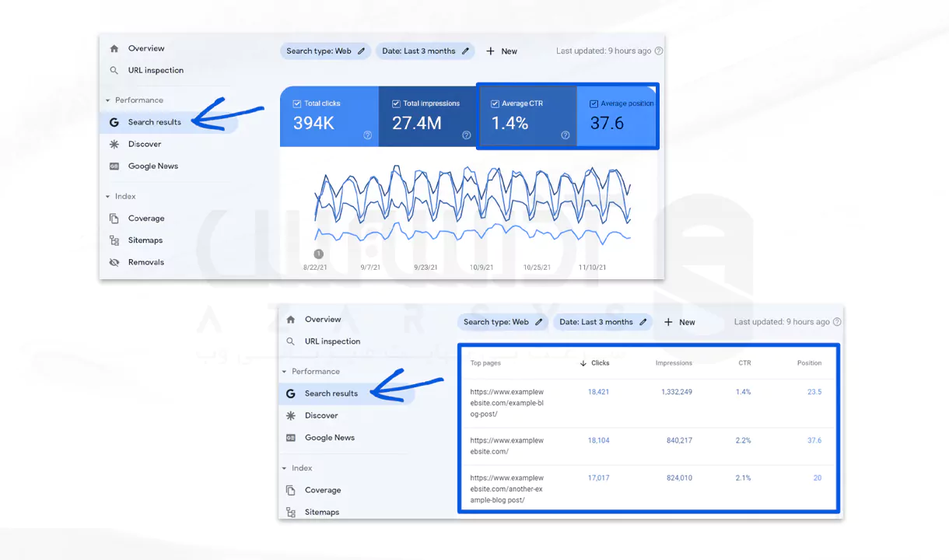Toggle the Total impressions checkbox
The height and width of the screenshot is (560, 949).
[396, 103]
